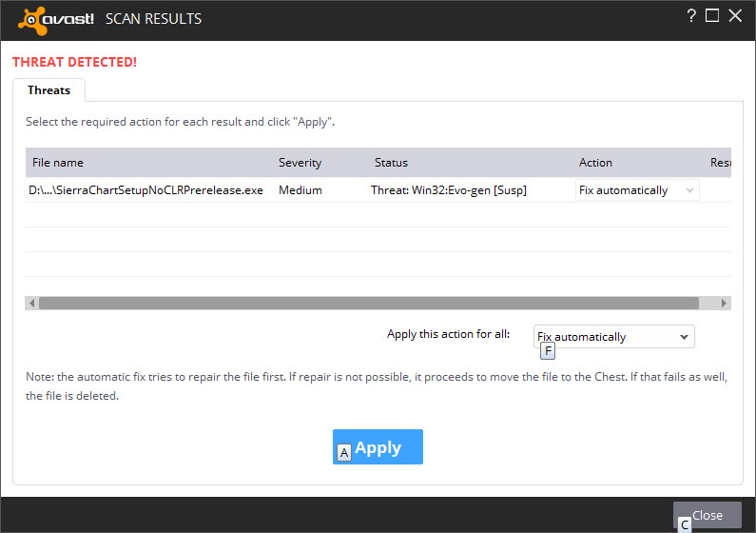Click the Close button

[x=708, y=515]
